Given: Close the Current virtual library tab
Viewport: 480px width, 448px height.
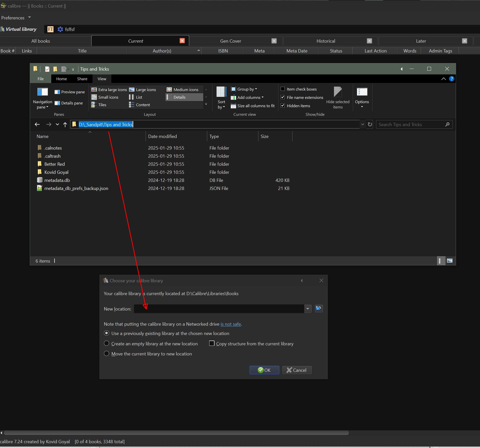Looking at the screenshot, I should click(x=182, y=41).
